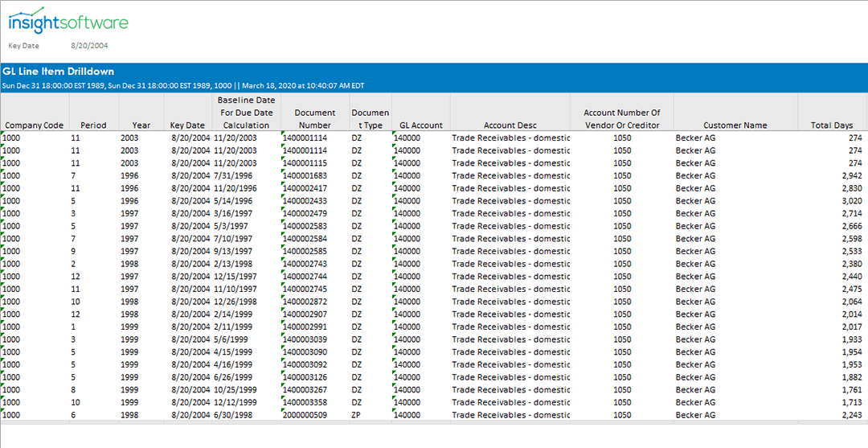This screenshot has width=868, height=448.
Task: Select document number 1400003126
Action: (x=305, y=377)
